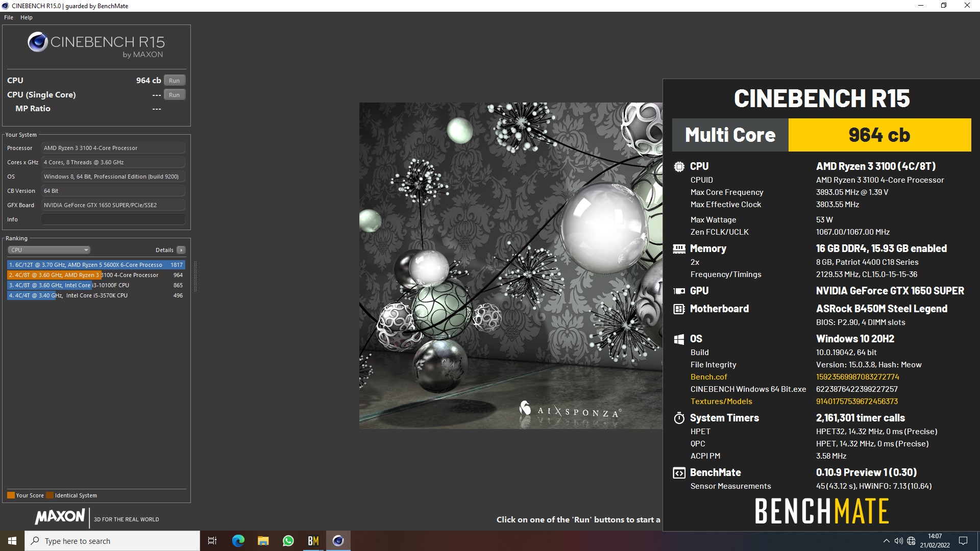The width and height of the screenshot is (980, 551).
Task: Click the Cinebench title bar app icon
Action: (x=6, y=6)
